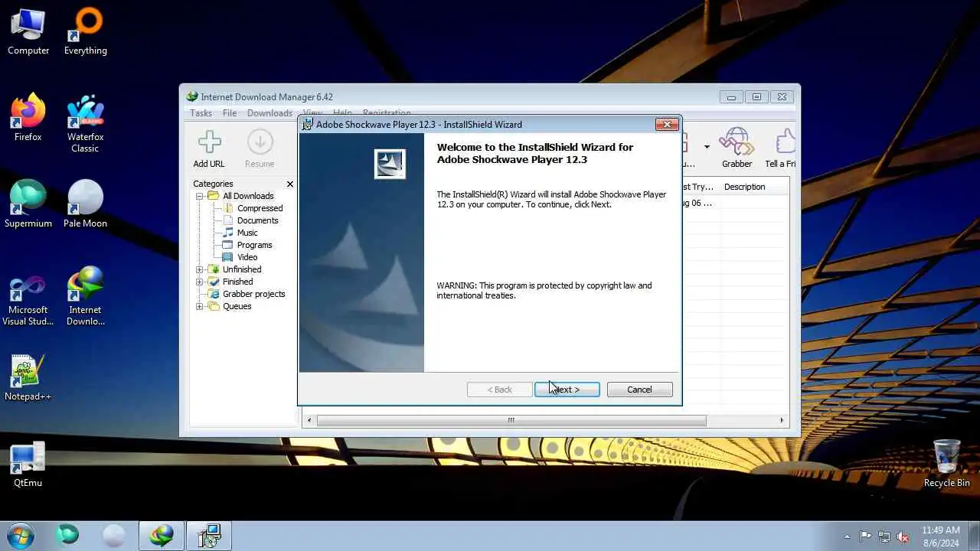Click the Resume icon in IDM toolbar

point(260,149)
